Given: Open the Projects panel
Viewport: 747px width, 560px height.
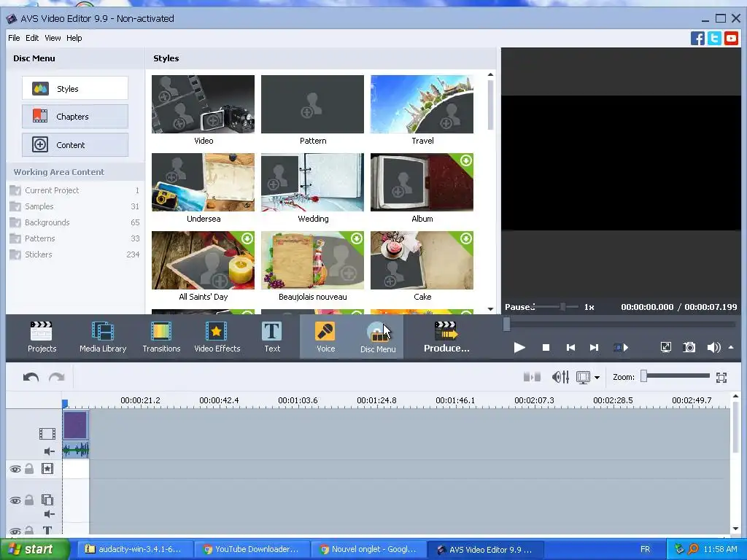Looking at the screenshot, I should pos(42,337).
